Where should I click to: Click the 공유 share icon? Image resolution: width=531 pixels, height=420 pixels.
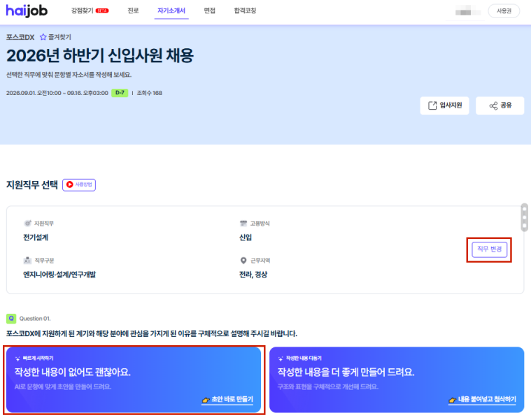pos(493,106)
